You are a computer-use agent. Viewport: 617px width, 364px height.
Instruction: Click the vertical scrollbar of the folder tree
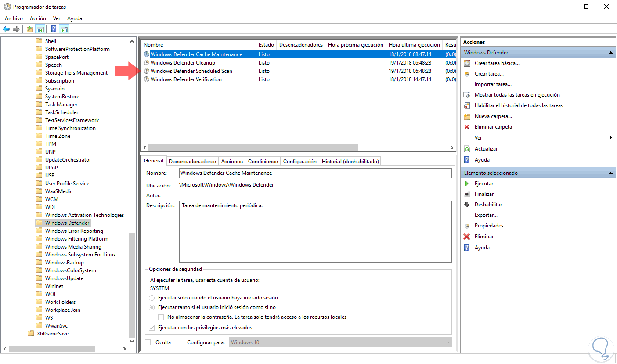pos(132,285)
